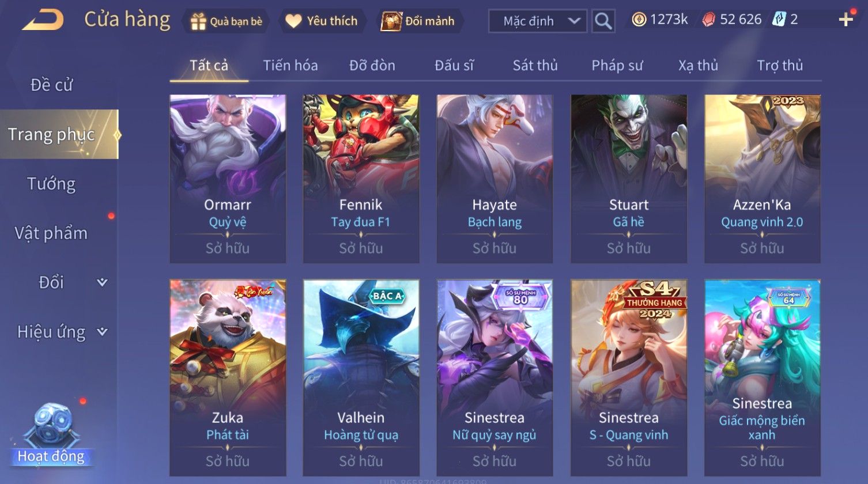Tap the blue voucher ticket icon
The height and width of the screenshot is (484, 868).
779,20
